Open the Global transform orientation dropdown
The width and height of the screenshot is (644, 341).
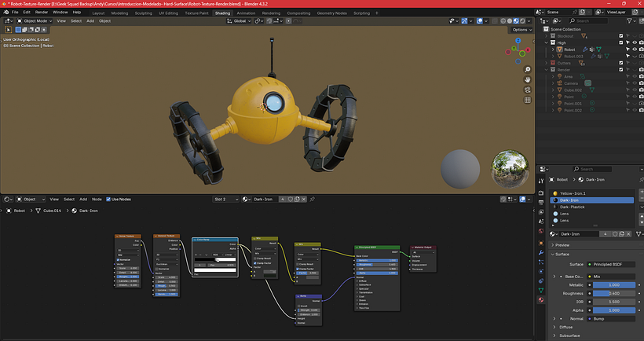coord(239,21)
